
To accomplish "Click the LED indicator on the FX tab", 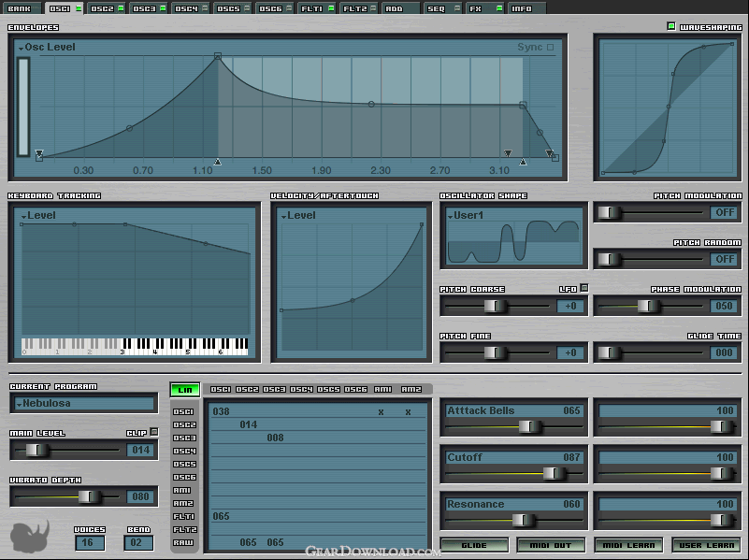I will click(498, 8).
